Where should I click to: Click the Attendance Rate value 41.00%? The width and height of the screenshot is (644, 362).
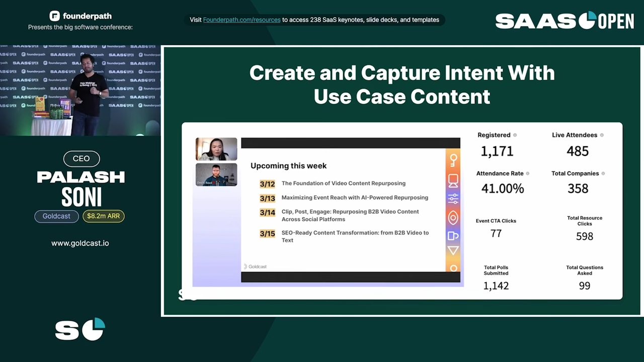pyautogui.click(x=503, y=189)
